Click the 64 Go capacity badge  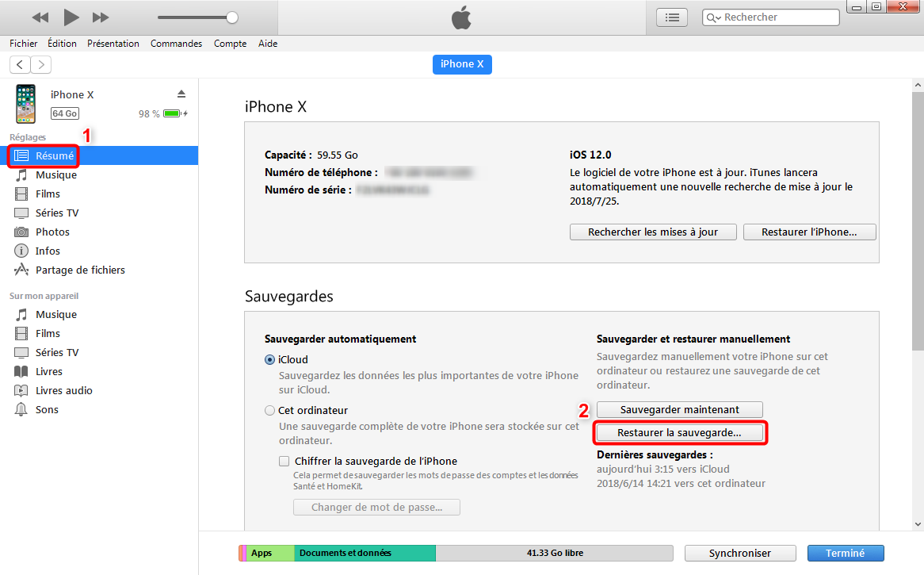pyautogui.click(x=65, y=113)
